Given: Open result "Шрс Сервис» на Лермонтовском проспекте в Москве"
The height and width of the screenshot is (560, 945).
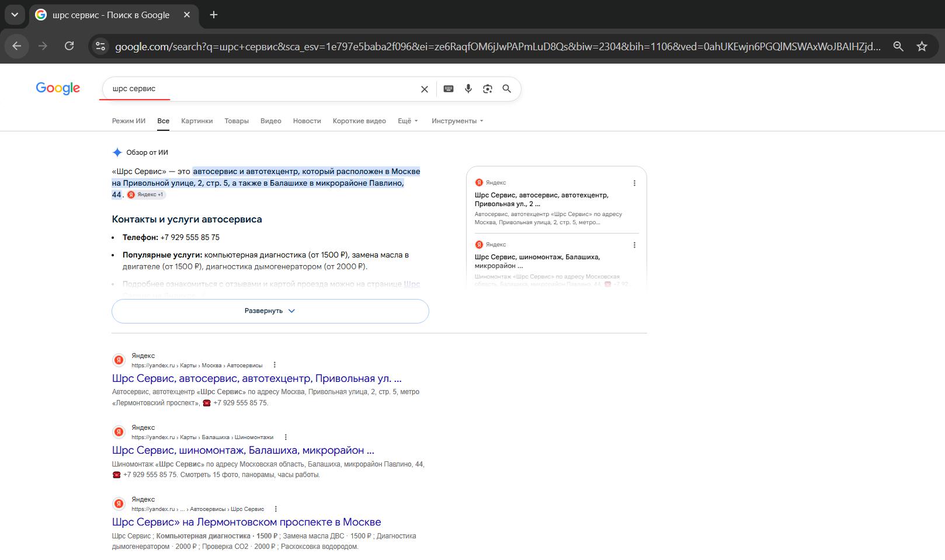Looking at the screenshot, I should pos(246,522).
